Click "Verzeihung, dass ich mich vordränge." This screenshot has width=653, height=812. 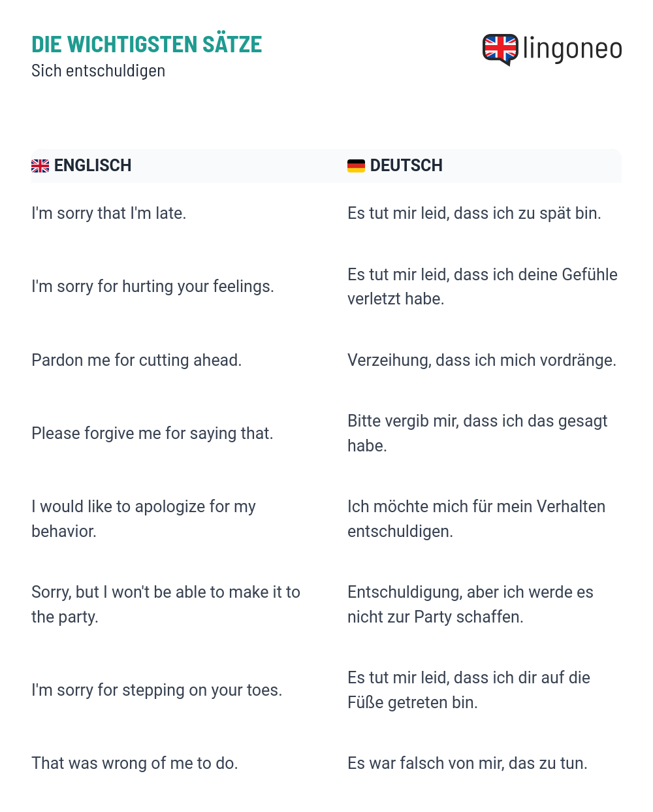click(x=482, y=360)
